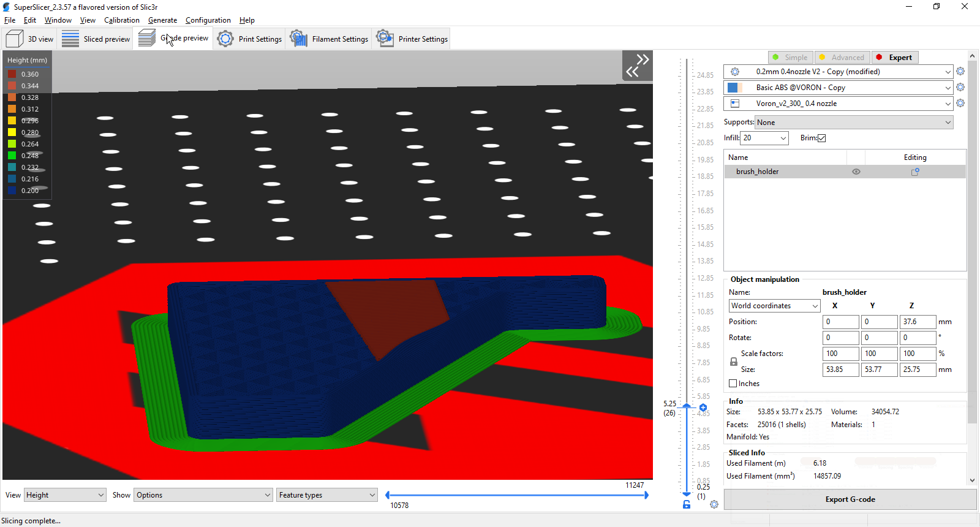Open the Feature types dropdown button

[x=327, y=495]
